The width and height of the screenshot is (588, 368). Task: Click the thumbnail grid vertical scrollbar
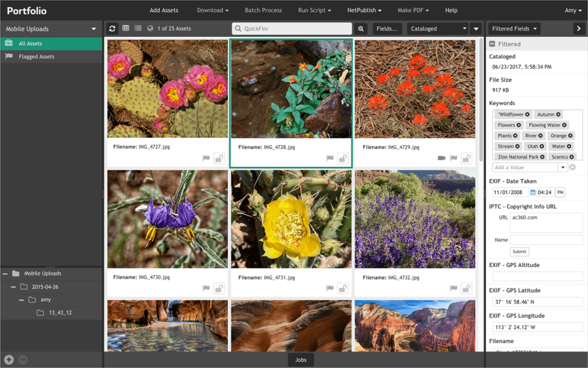[481, 100]
